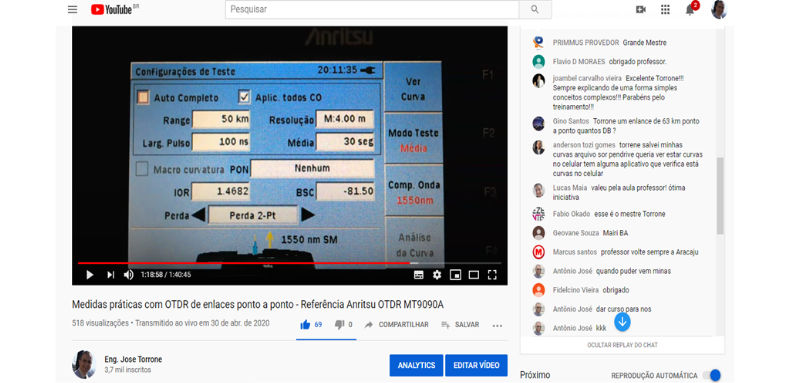The image size is (800, 383).
Task: Open player settings gear
Action: tap(437, 275)
